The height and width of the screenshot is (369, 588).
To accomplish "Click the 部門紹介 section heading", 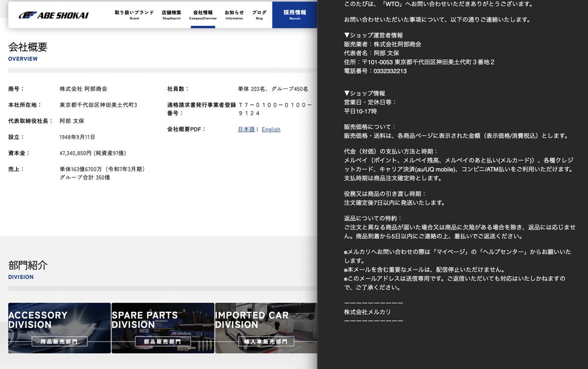I will [28, 266].
